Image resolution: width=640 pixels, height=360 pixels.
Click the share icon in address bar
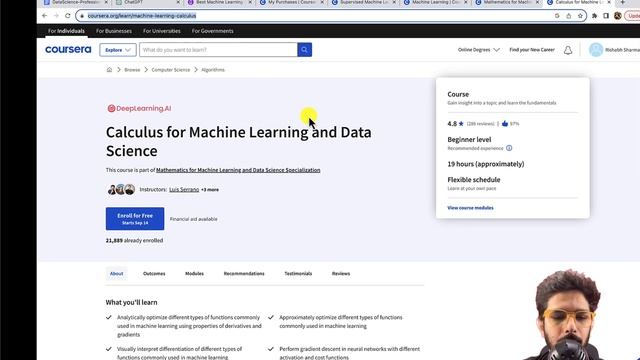pos(569,16)
